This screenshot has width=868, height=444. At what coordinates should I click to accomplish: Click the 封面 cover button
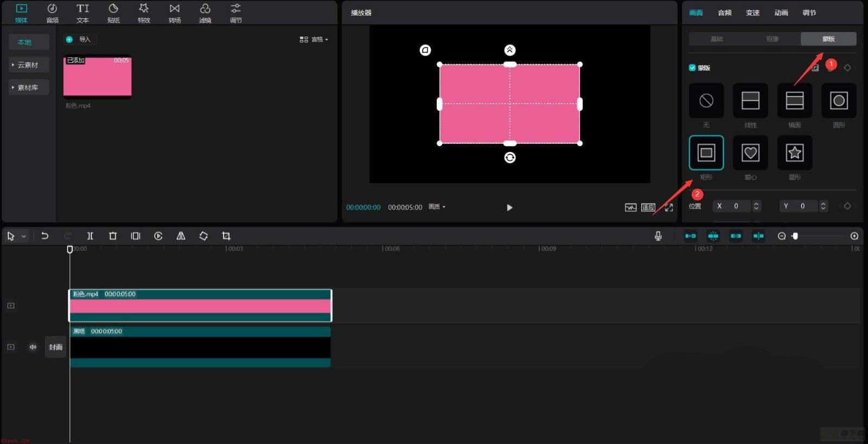55,347
